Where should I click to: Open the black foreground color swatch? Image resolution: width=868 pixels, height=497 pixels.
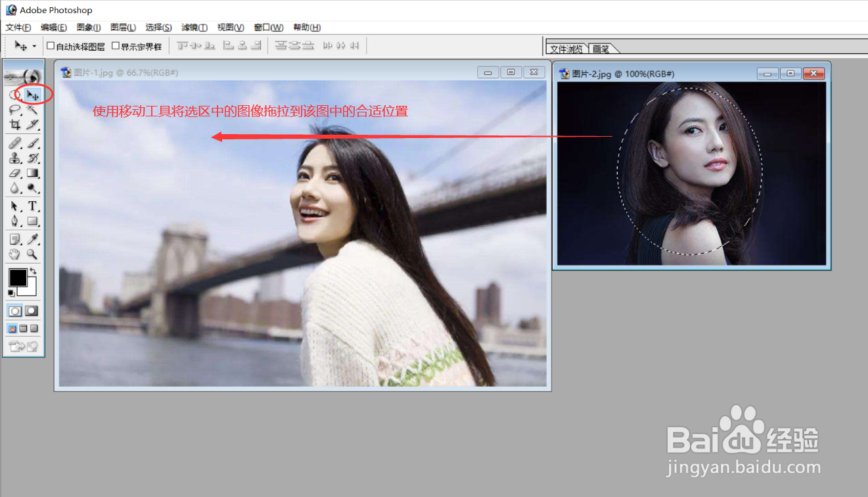[17, 277]
